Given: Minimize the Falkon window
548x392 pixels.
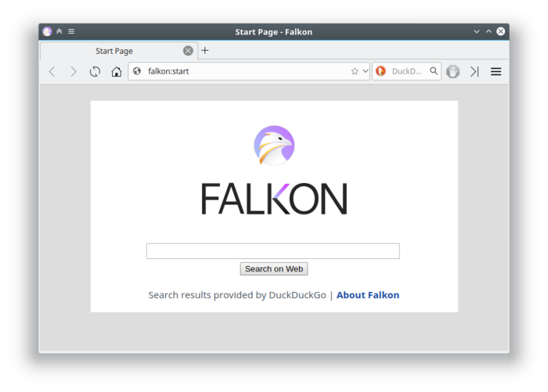Looking at the screenshot, I should click(476, 31).
